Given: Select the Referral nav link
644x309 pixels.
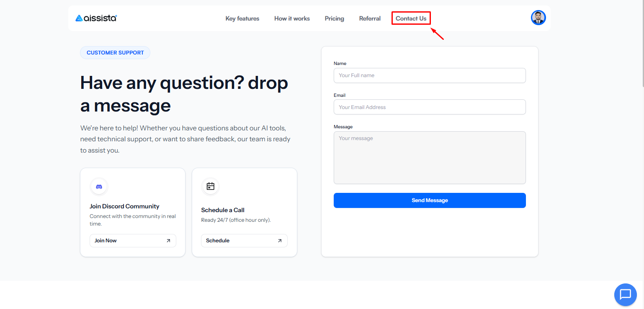Looking at the screenshot, I should [x=370, y=18].
